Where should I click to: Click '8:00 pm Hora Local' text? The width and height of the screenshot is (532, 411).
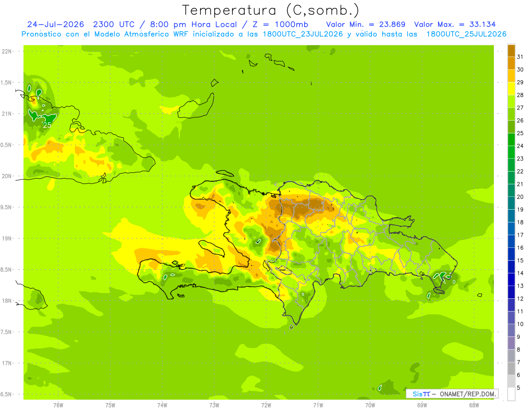point(194,24)
